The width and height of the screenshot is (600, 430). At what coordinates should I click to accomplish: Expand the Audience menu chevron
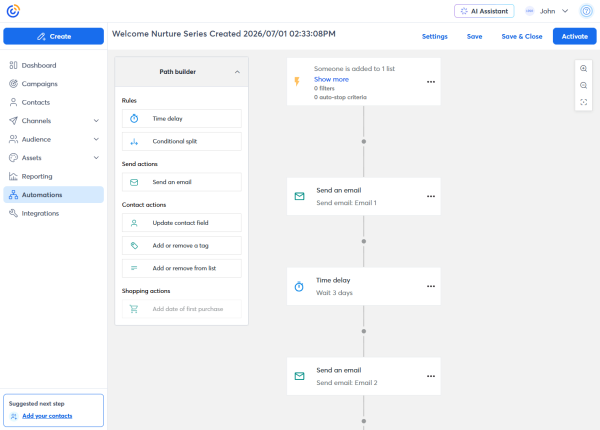pos(96,139)
